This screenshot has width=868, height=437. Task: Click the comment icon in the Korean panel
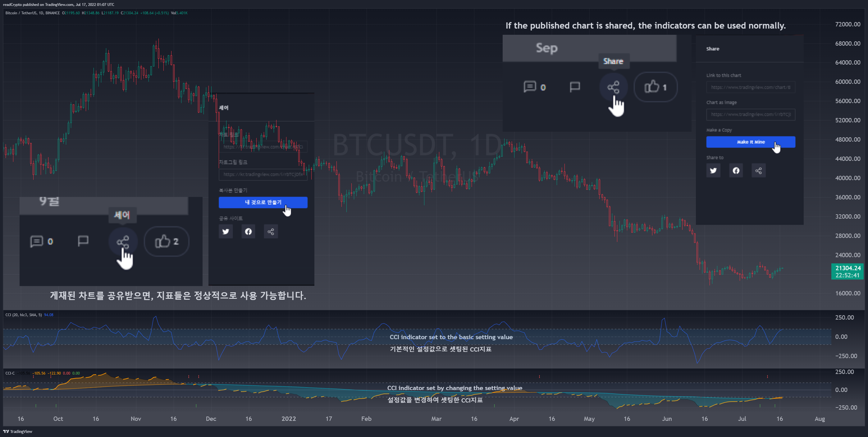[36, 241]
